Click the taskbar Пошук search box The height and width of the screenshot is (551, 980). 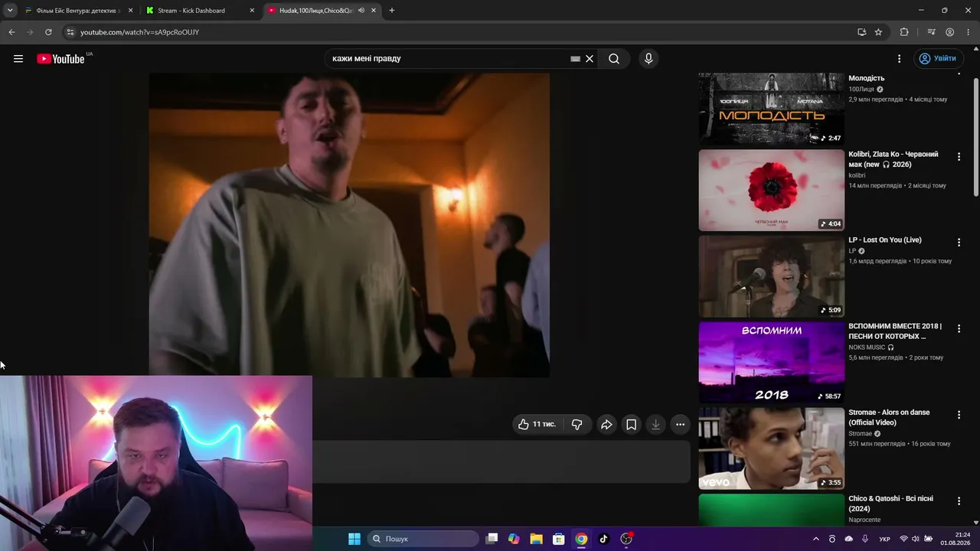click(x=423, y=539)
